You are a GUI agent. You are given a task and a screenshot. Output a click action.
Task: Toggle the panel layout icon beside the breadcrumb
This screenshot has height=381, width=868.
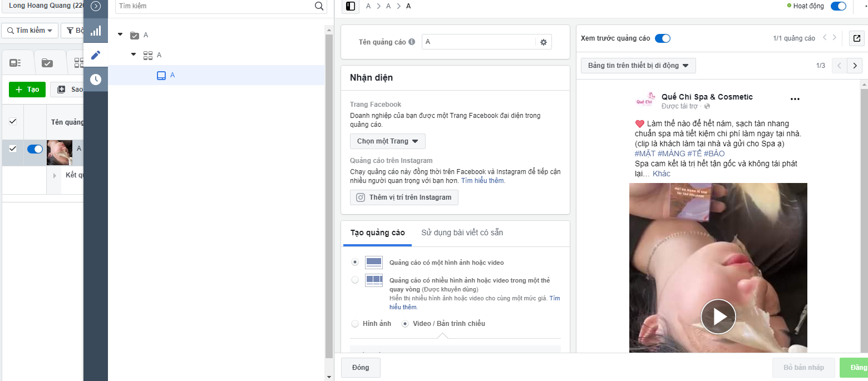(350, 6)
